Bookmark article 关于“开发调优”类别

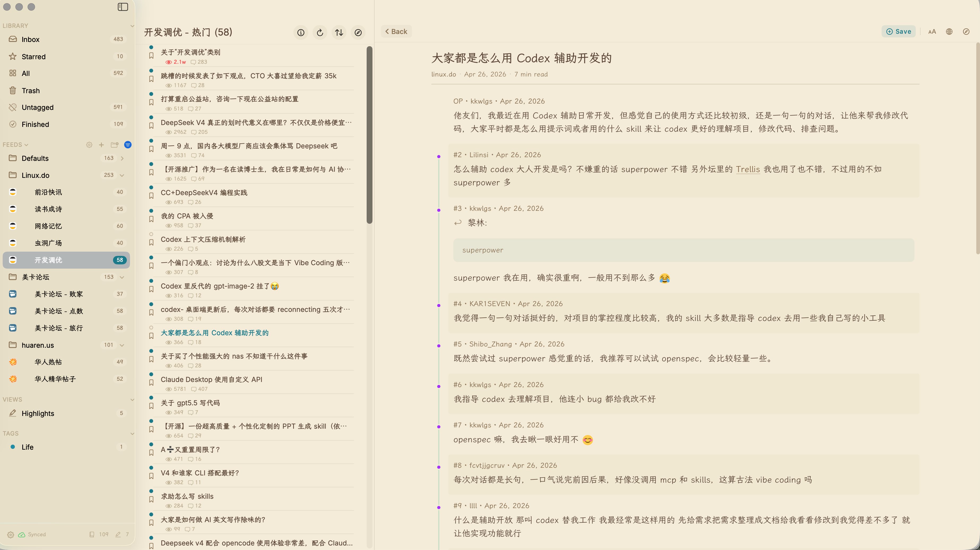pyautogui.click(x=151, y=55)
